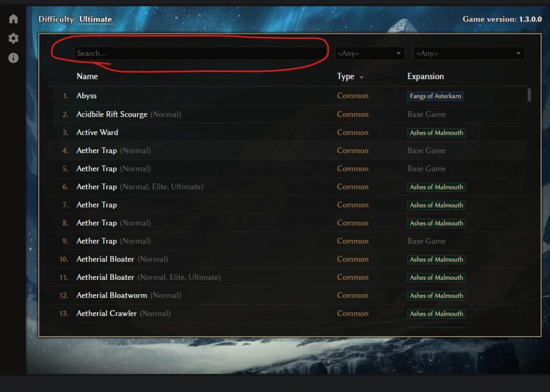This screenshot has height=392, width=550.
Task: Open the Type filter <Any> dropdown
Action: click(370, 53)
